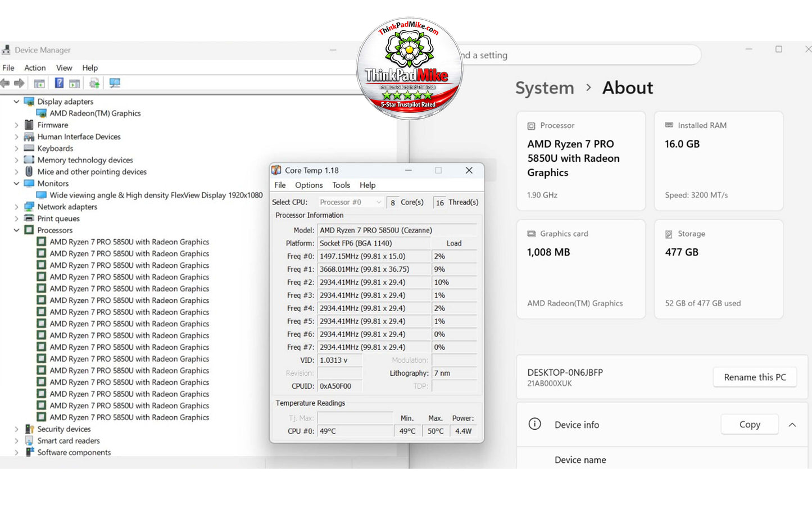The width and height of the screenshot is (812, 510).
Task: Expand the Print queues tree node
Action: point(16,218)
